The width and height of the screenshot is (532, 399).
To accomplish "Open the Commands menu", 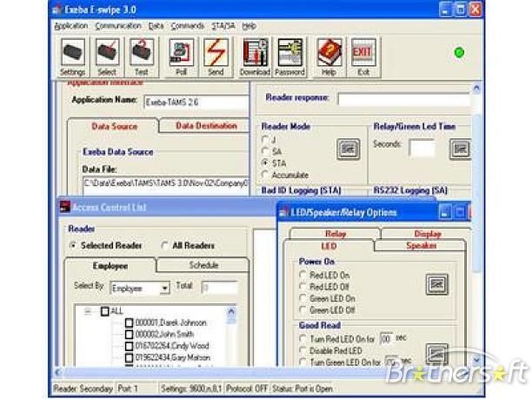I will (187, 26).
